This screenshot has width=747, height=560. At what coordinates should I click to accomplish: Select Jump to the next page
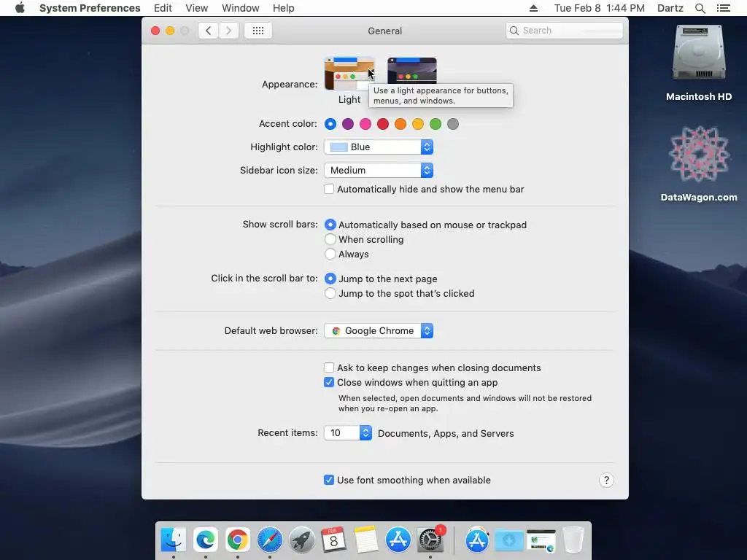(330, 279)
